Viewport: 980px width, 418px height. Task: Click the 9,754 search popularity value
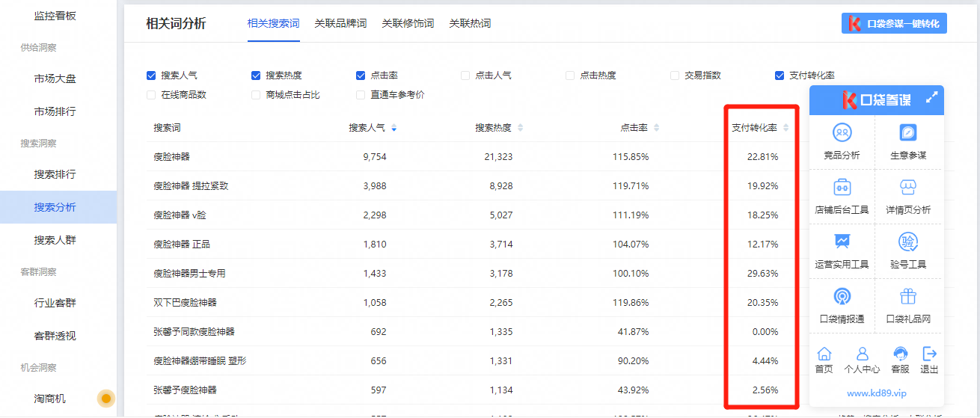pos(375,157)
